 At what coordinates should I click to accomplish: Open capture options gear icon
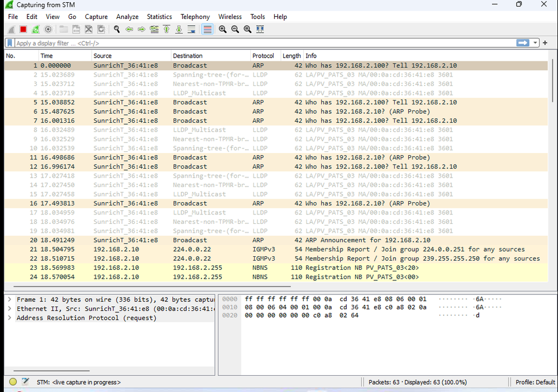click(x=48, y=30)
